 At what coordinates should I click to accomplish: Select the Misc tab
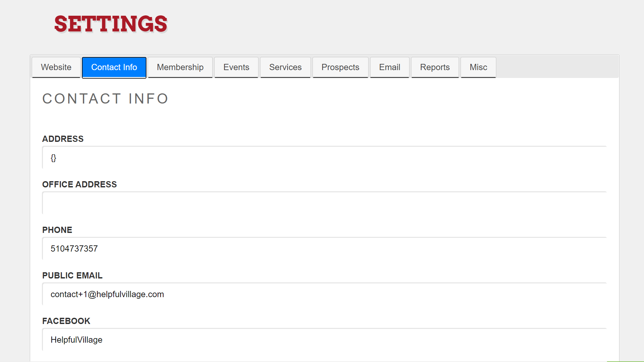(x=478, y=67)
